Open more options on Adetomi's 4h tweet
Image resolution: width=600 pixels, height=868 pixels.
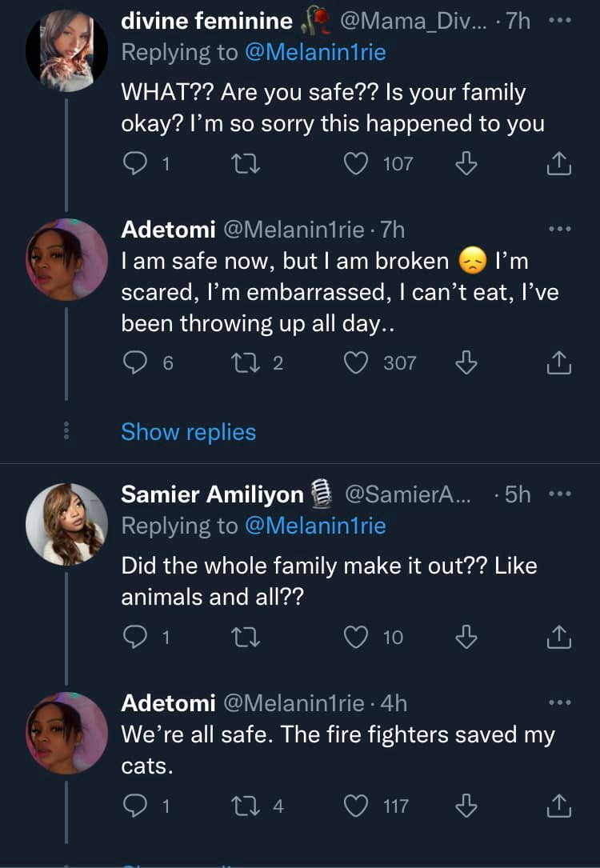560,703
